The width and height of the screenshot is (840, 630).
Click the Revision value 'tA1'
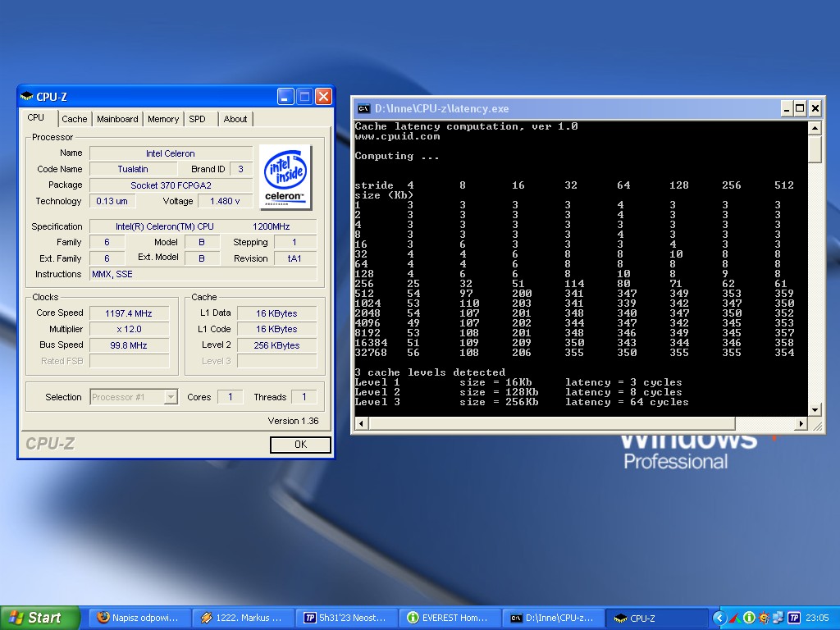click(x=294, y=258)
